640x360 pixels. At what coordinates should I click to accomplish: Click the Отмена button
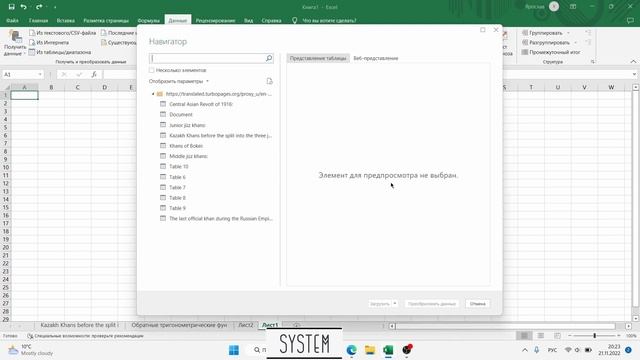click(478, 304)
